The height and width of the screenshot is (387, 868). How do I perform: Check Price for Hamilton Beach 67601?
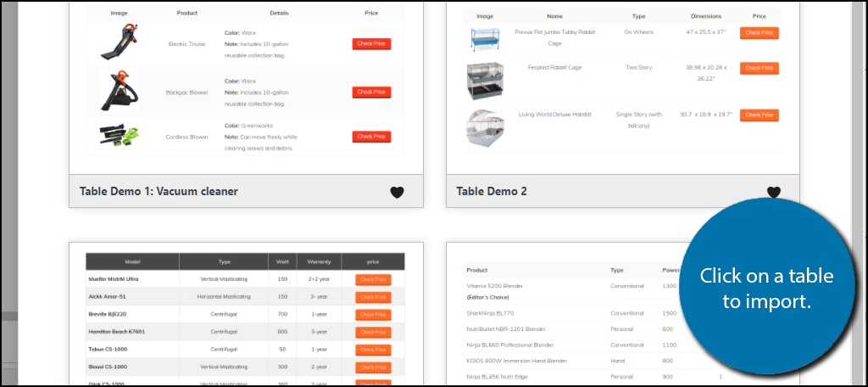(x=373, y=332)
